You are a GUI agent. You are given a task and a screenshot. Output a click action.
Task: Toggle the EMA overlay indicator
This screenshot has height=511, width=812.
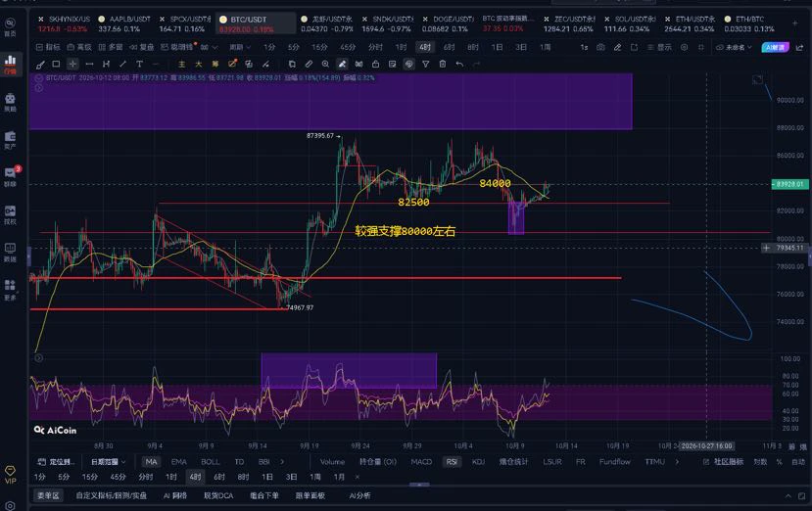click(x=178, y=461)
